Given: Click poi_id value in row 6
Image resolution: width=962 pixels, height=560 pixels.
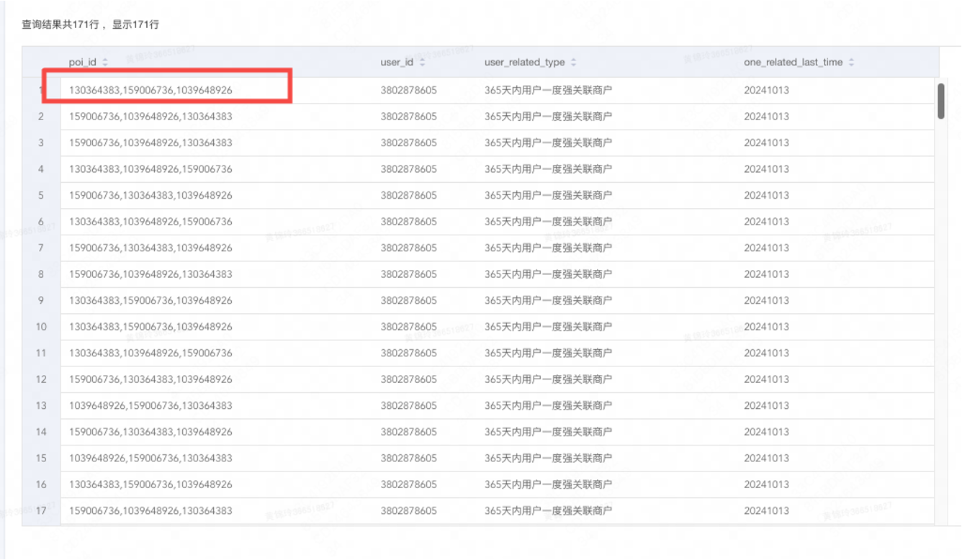Looking at the screenshot, I should pos(150,222).
